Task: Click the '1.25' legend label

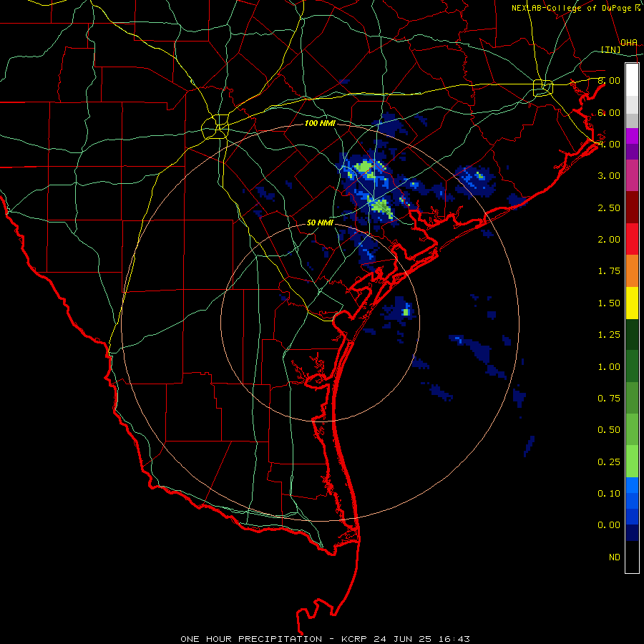Action: pyautogui.click(x=609, y=335)
